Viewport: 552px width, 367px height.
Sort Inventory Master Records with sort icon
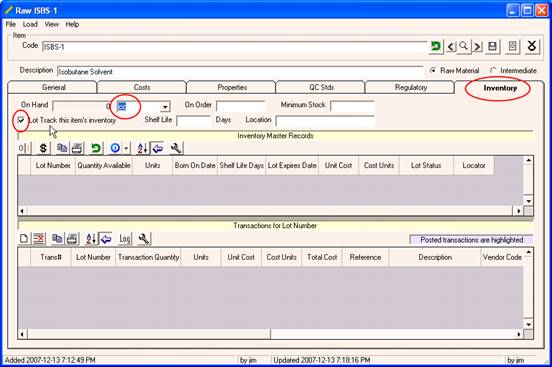pyautogui.click(x=142, y=148)
